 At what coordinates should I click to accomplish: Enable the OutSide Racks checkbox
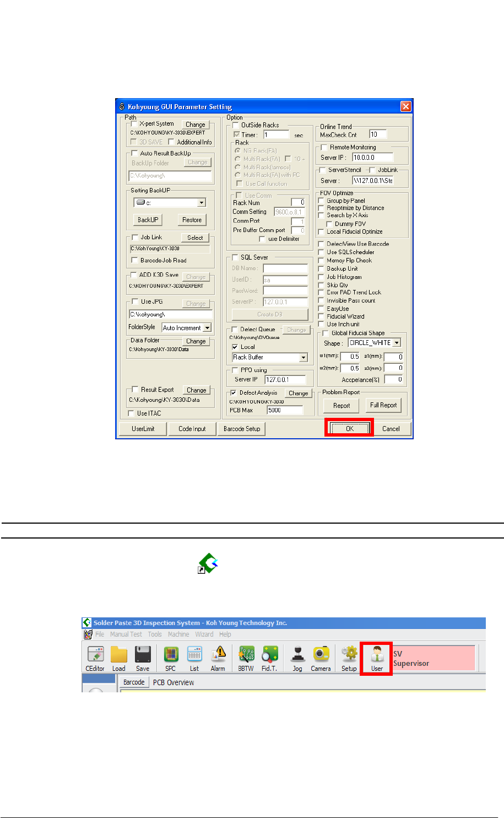[x=236, y=125]
